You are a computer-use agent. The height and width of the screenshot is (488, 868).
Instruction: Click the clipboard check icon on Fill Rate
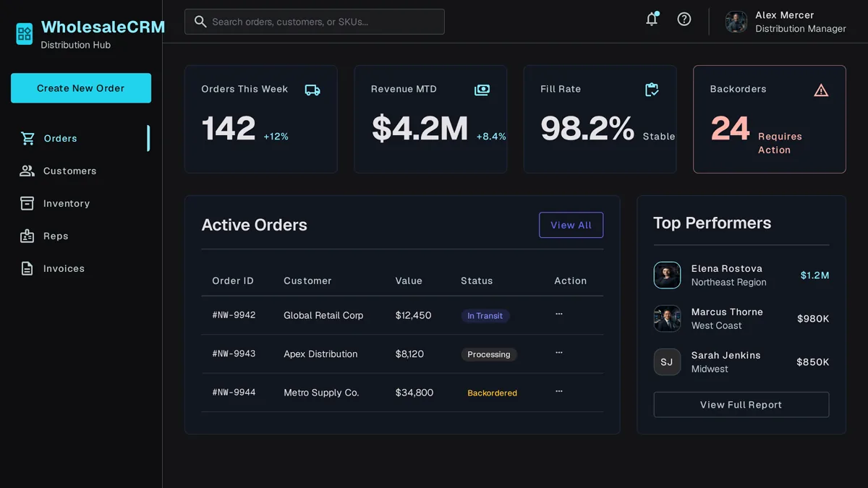point(652,90)
